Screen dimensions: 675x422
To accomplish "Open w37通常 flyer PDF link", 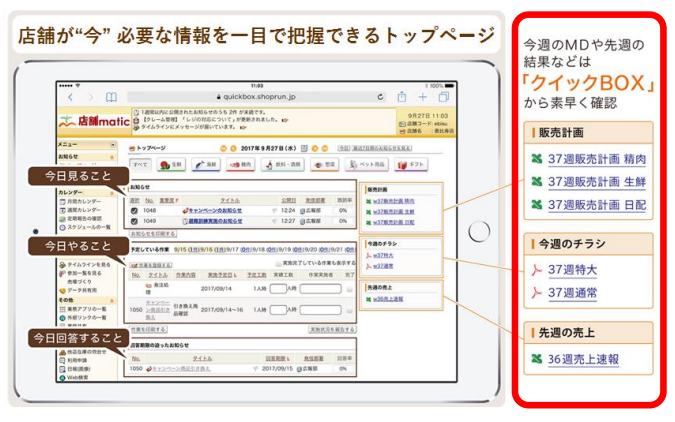I will click(x=383, y=266).
